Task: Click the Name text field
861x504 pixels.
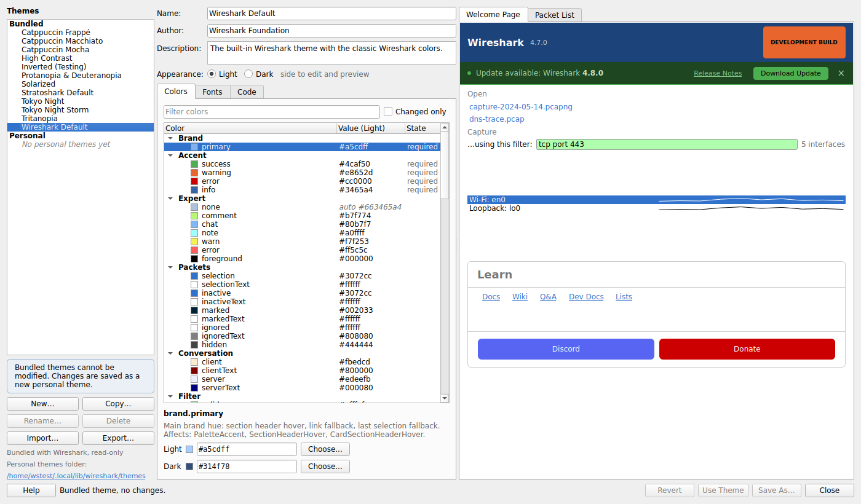Action: 331,14
